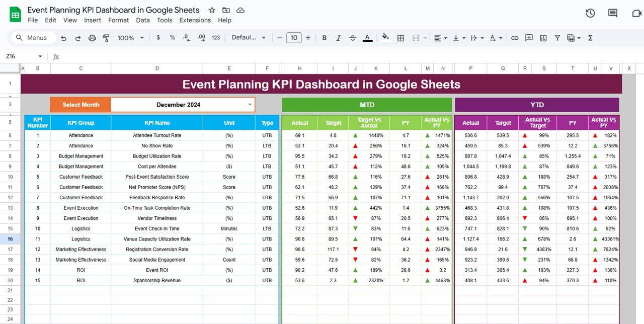Select column D header

(x=157, y=68)
